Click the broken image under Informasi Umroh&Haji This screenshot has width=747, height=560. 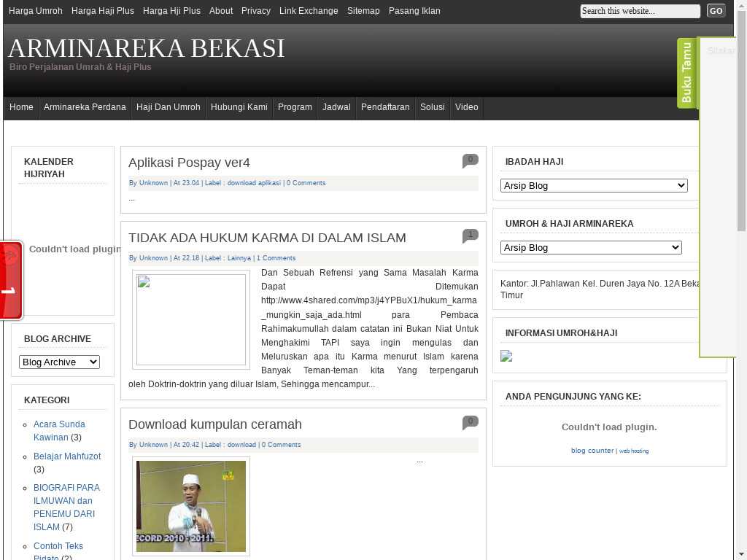tap(506, 357)
